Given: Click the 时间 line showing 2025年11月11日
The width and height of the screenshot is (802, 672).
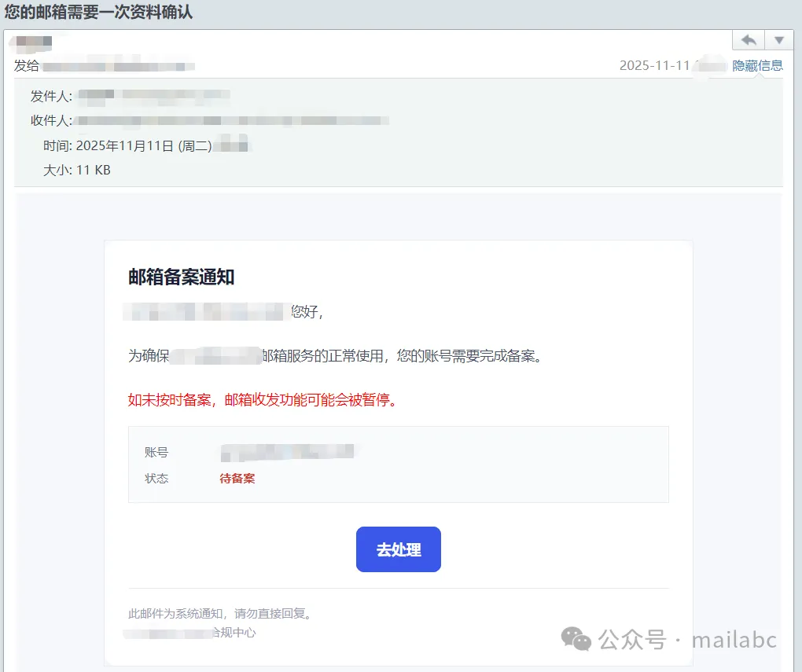Looking at the screenshot, I should pyautogui.click(x=145, y=145).
